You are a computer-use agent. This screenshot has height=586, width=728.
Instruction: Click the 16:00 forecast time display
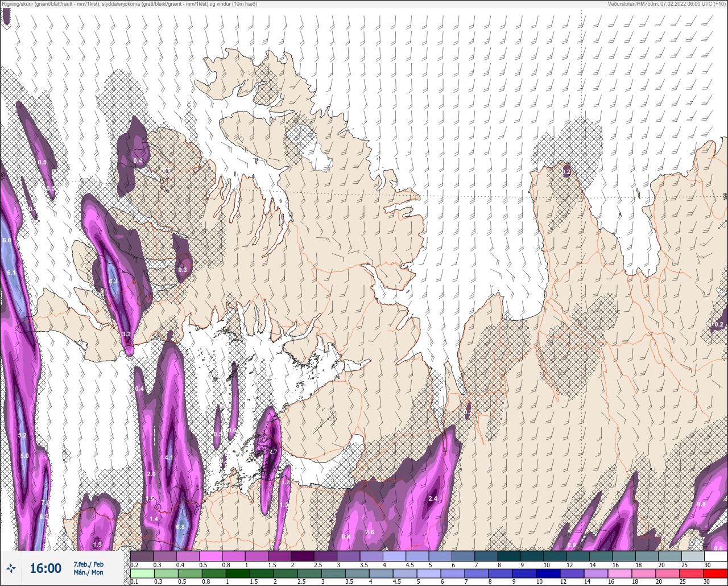tap(45, 568)
